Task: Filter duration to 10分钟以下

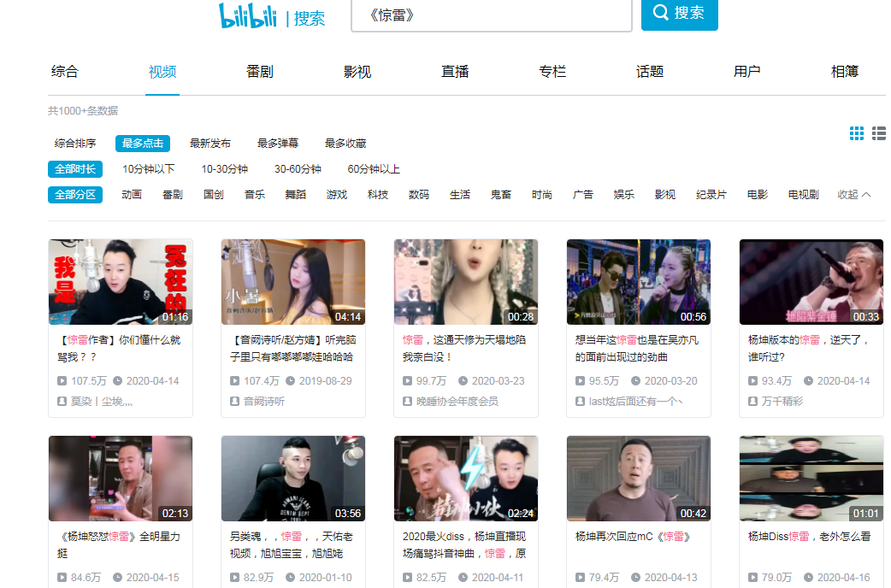Action: click(149, 168)
